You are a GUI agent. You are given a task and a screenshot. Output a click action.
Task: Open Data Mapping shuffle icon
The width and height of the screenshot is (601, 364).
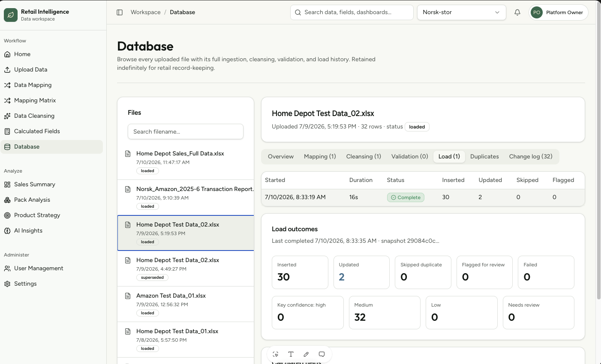7,85
